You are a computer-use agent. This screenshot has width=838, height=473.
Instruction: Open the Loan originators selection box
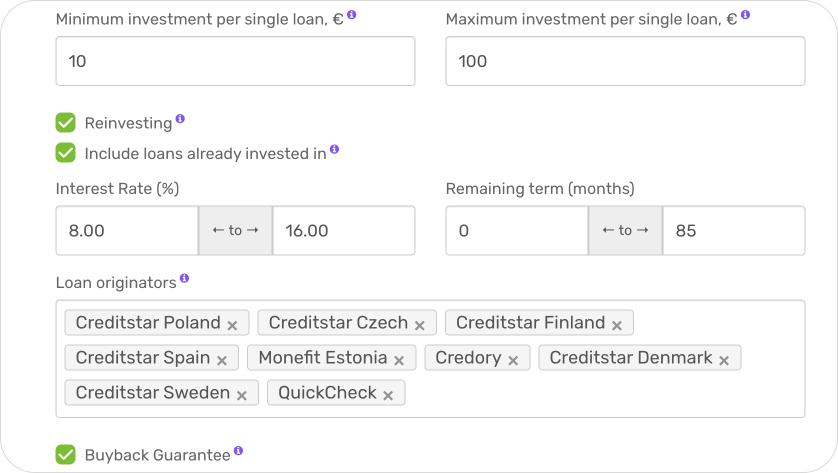click(x=430, y=359)
